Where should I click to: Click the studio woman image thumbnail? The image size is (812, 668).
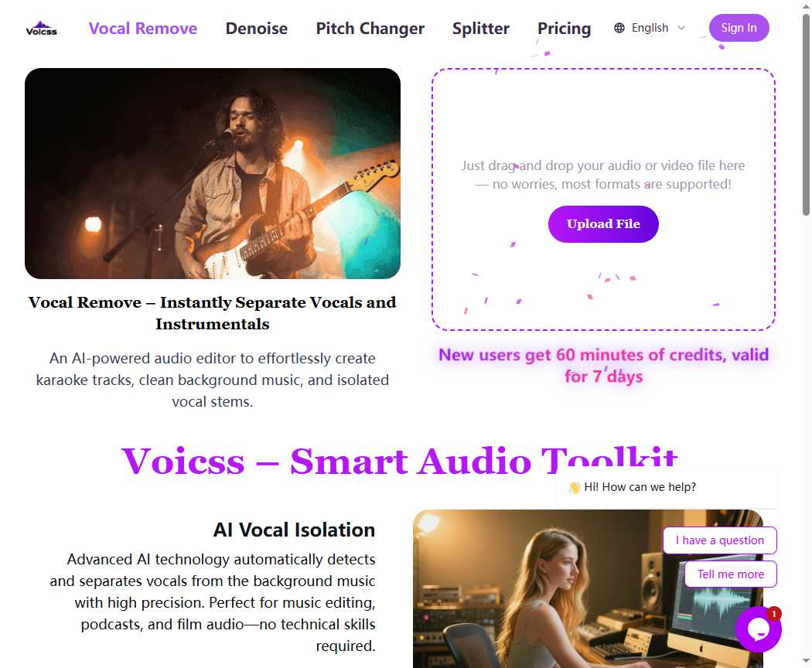588,589
